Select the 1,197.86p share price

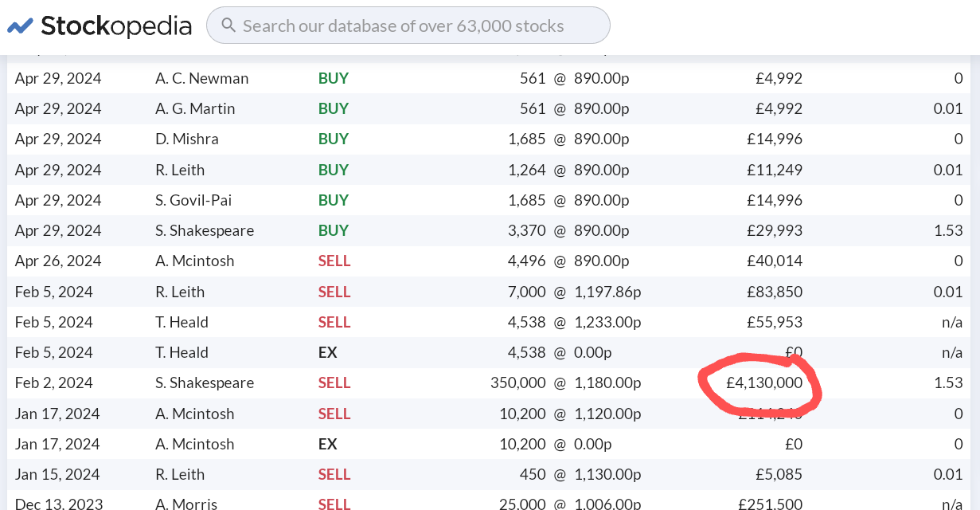[607, 292]
